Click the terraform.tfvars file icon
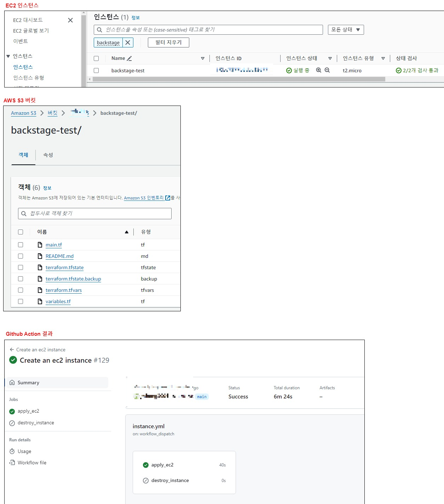The height and width of the screenshot is (504, 444). (x=40, y=290)
